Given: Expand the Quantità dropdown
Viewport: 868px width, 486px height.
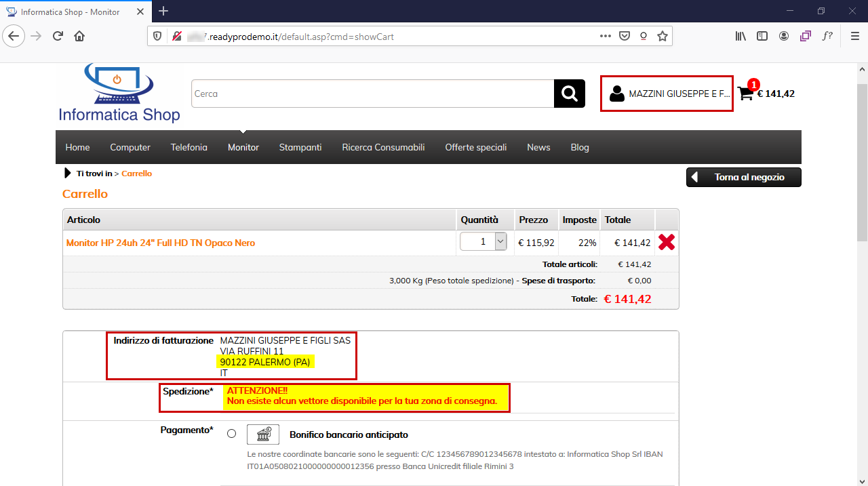Looking at the screenshot, I should (x=500, y=241).
